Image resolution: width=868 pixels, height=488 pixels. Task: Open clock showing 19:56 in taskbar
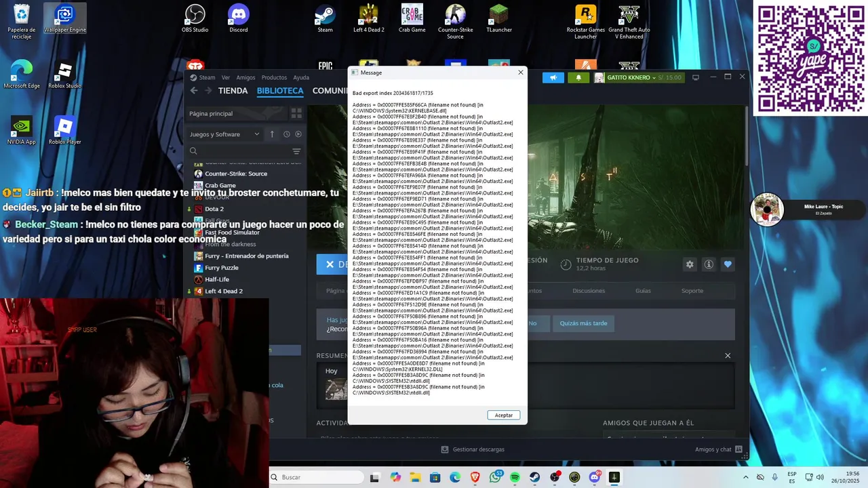[847, 477]
